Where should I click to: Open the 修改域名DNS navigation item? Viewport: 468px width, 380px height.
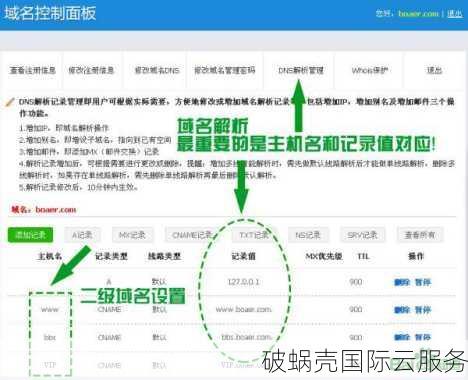pyautogui.click(x=157, y=70)
